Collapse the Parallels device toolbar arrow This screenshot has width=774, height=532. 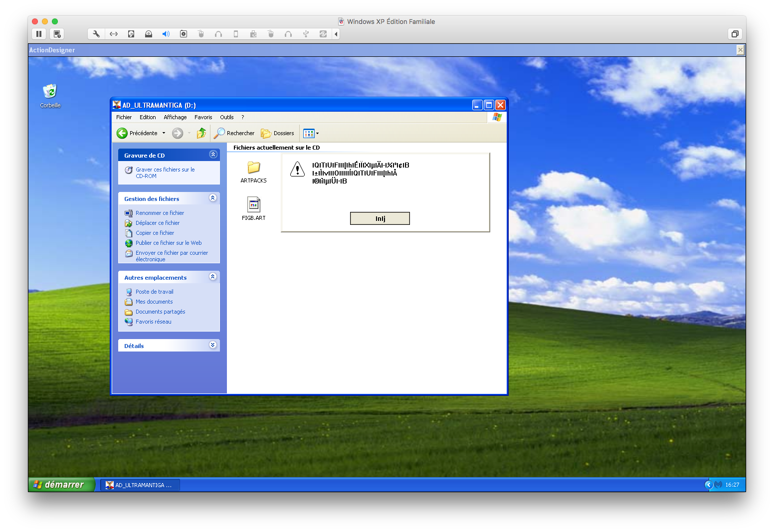point(336,34)
